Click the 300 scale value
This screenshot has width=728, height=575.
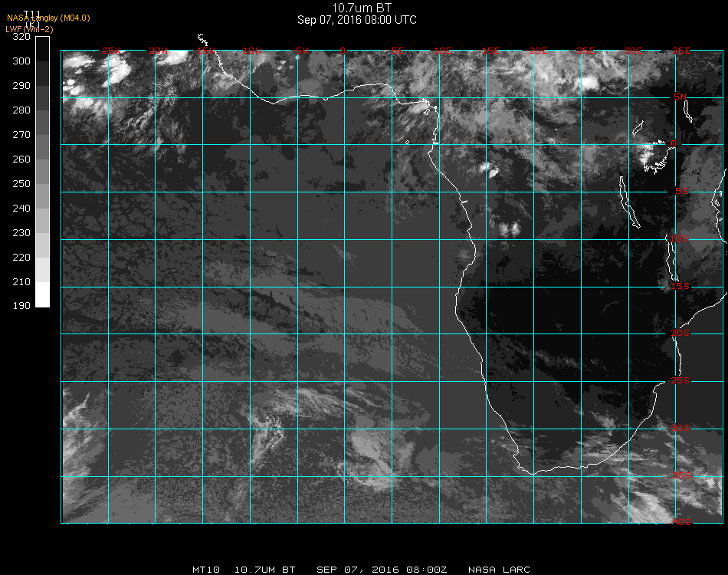pyautogui.click(x=21, y=61)
